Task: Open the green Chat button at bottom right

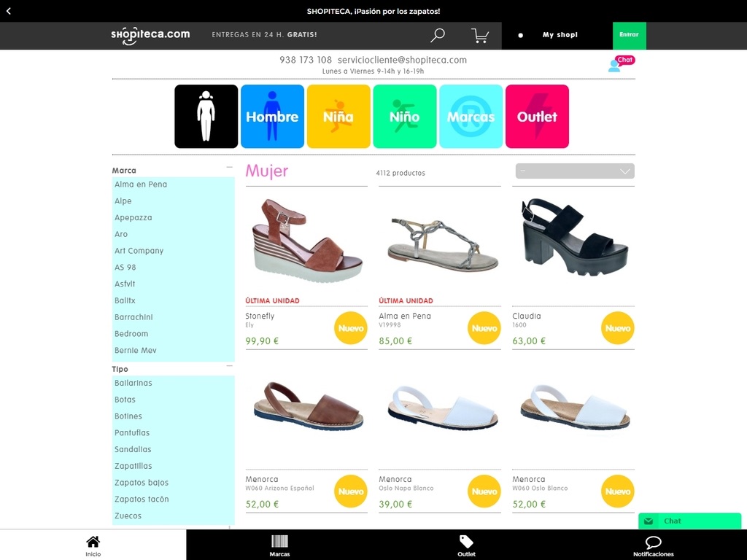Action: point(689,521)
